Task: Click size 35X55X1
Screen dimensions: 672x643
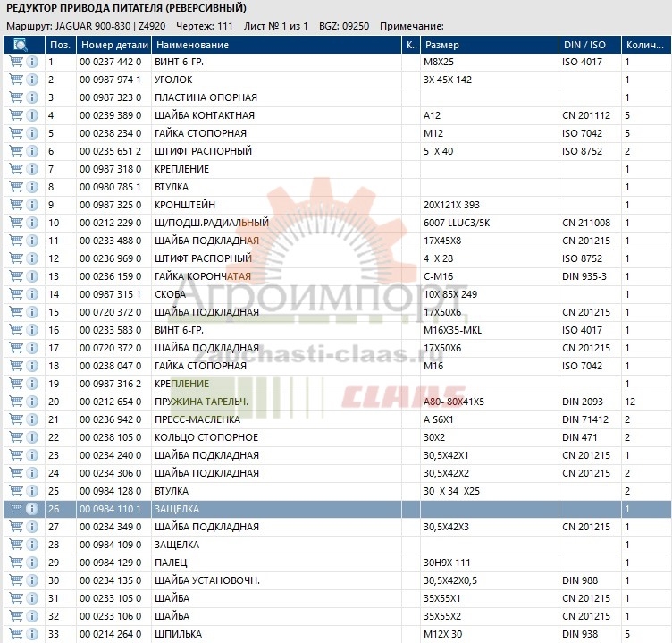Action: (x=442, y=598)
